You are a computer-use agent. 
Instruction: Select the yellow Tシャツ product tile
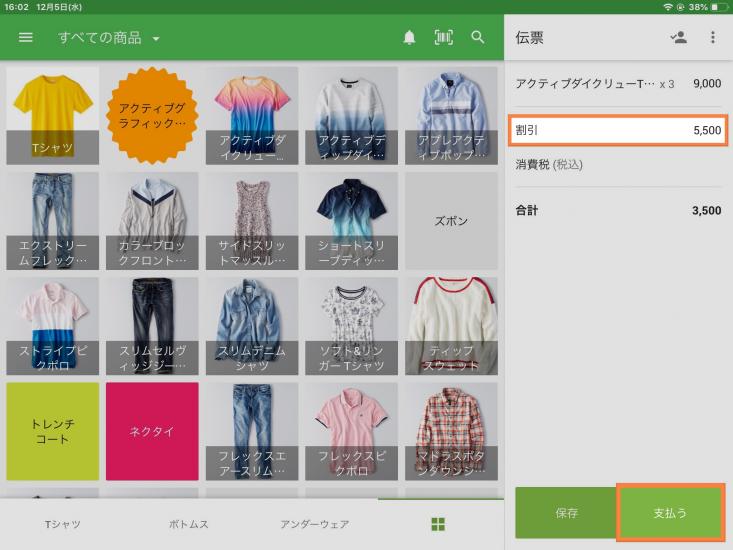[52, 115]
